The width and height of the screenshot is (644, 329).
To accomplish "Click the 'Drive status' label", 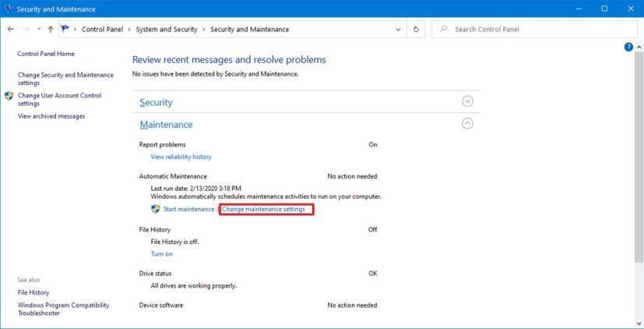I will (155, 273).
